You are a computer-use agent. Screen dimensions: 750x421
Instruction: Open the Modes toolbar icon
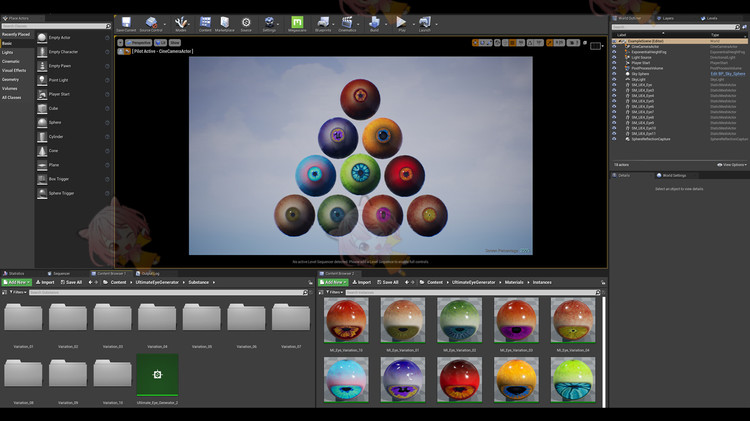(x=181, y=24)
